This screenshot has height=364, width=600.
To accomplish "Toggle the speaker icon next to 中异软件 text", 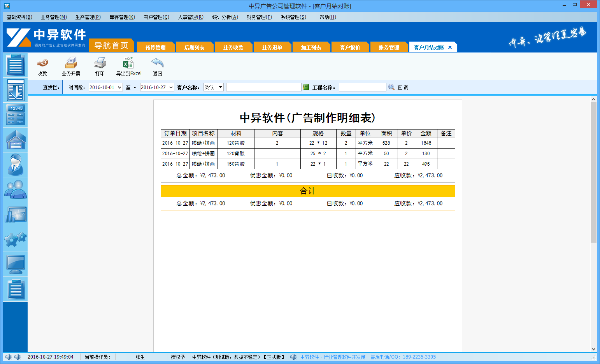I will point(293,357).
